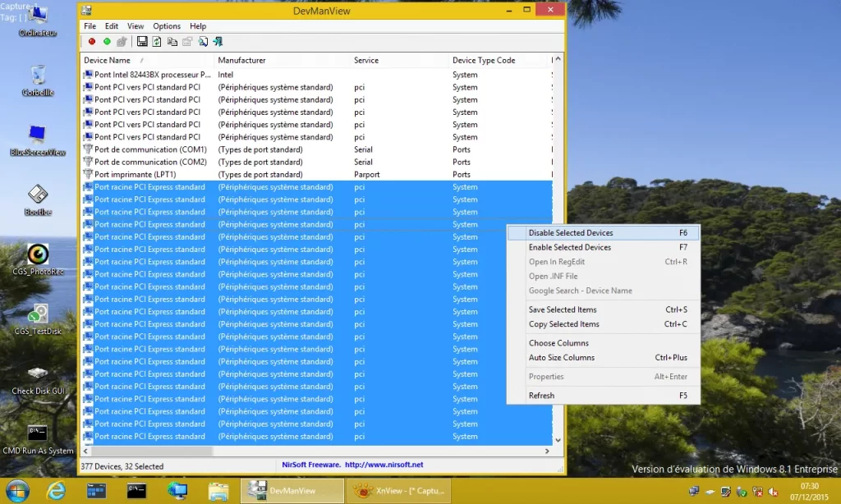Open the Help menu

click(x=198, y=25)
